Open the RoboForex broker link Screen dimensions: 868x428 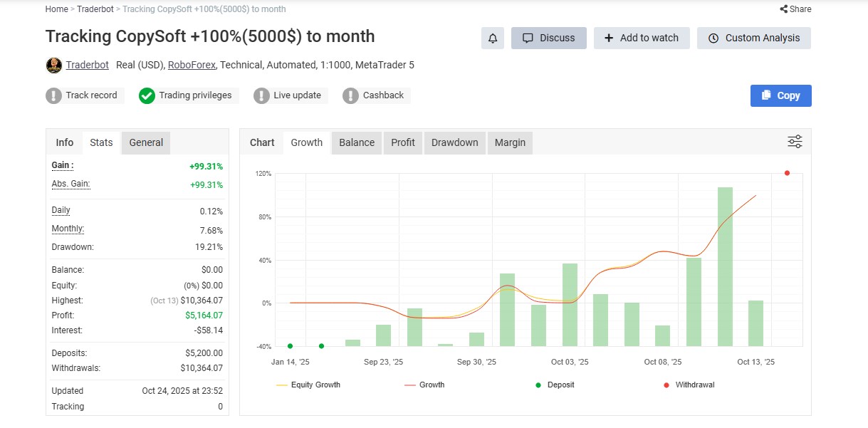point(192,65)
